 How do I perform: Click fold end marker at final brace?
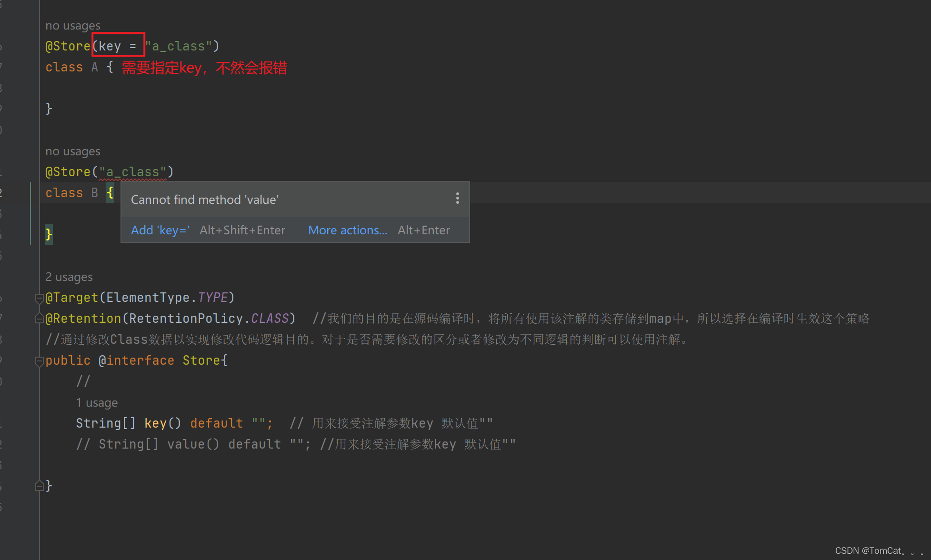(x=40, y=486)
